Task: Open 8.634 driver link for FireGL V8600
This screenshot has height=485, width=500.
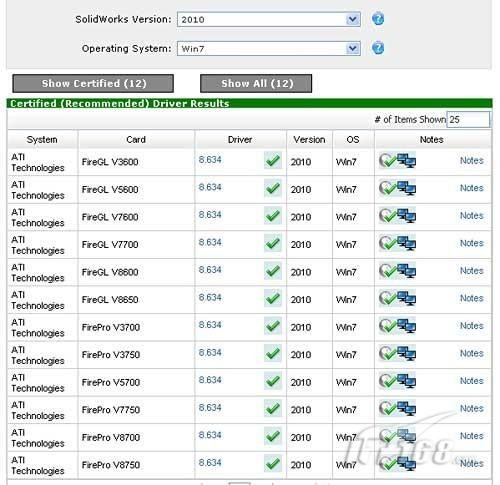Action: click(210, 270)
